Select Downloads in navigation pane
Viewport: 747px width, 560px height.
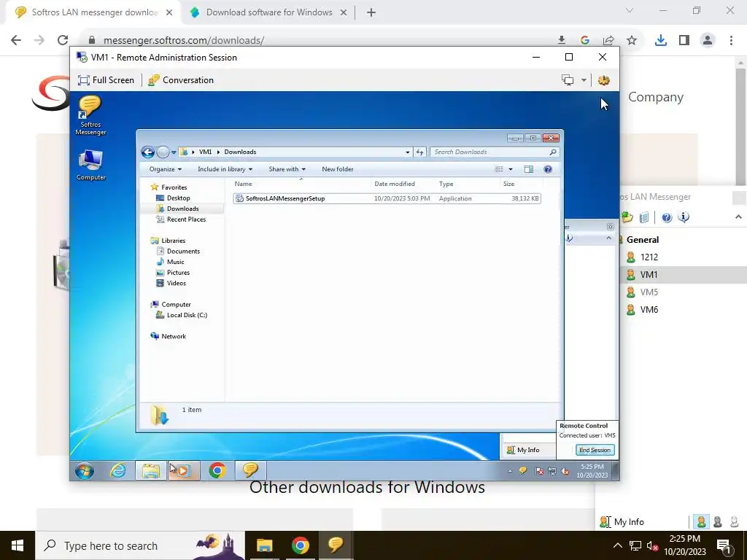[x=182, y=209]
